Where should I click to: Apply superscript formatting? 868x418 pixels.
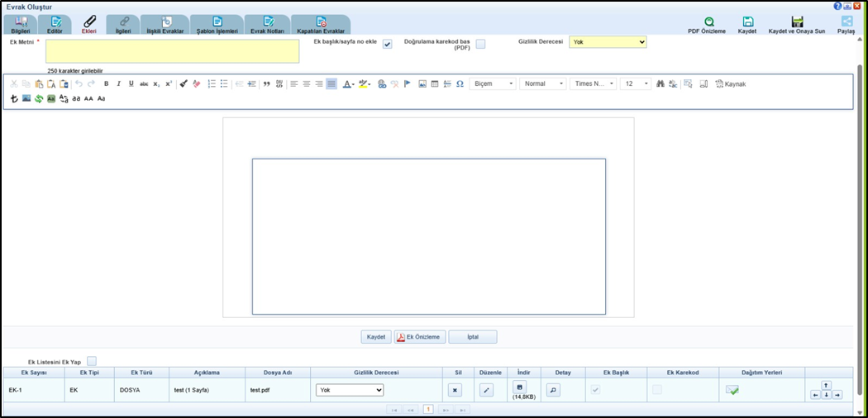tap(169, 83)
